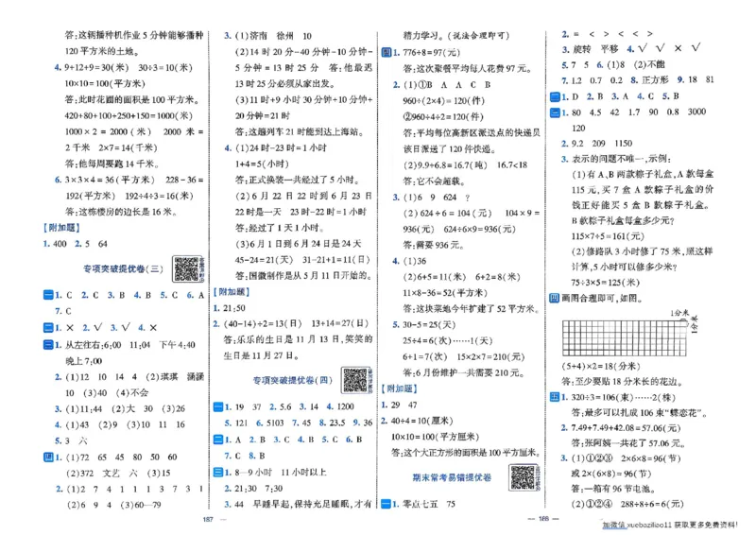Viewport: 756px width, 535px height.
Task: Select the heading 期末常考易错提优卷
Action: (x=452, y=477)
